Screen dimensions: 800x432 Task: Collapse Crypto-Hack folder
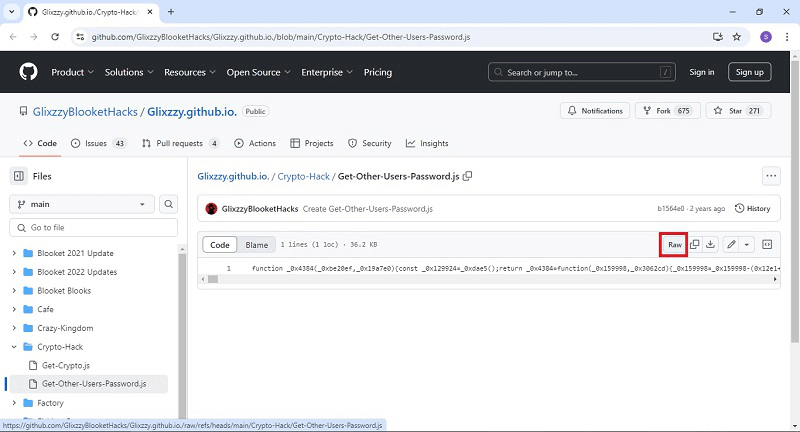pyautogui.click(x=14, y=347)
